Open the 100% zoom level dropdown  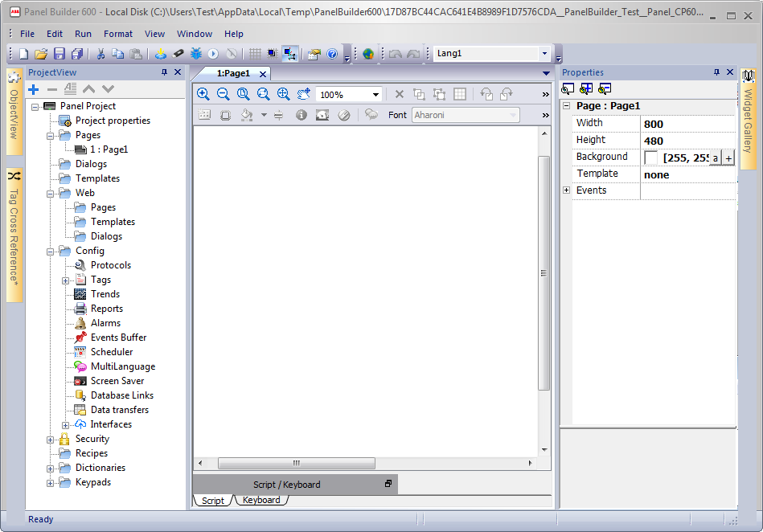point(375,95)
